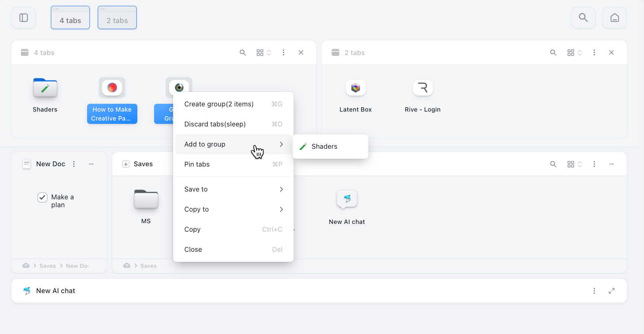Collapse the New Doc panel
The height and width of the screenshot is (334, 644).
[x=91, y=164]
